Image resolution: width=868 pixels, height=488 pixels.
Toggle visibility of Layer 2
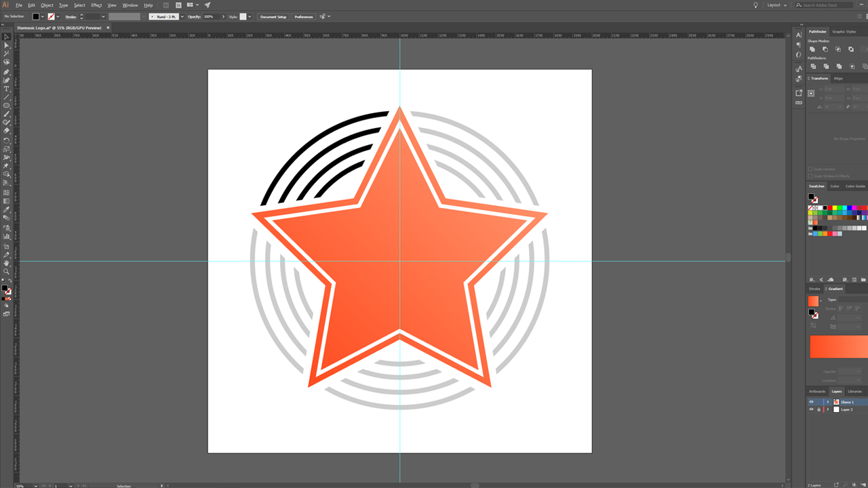tap(811, 409)
